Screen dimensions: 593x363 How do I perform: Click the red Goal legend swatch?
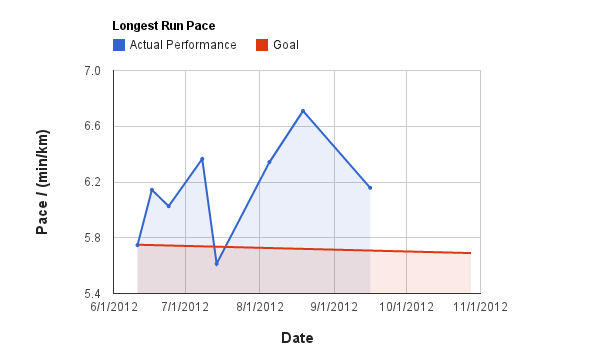(x=262, y=45)
